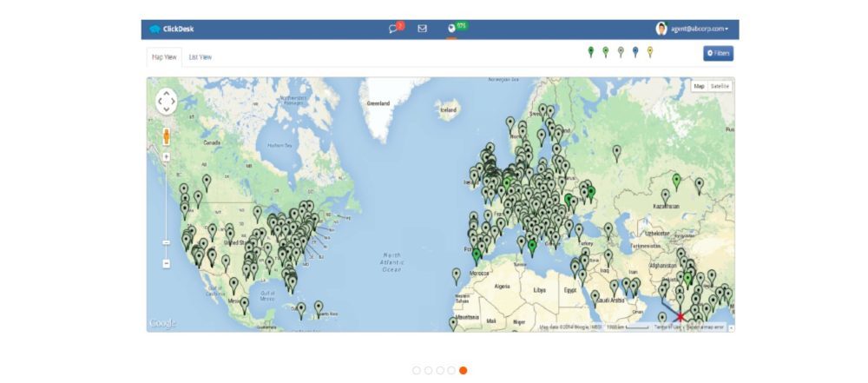Screen dimensions: 868x383
Task: Toggle the yellow pin legend filter
Action: click(650, 52)
